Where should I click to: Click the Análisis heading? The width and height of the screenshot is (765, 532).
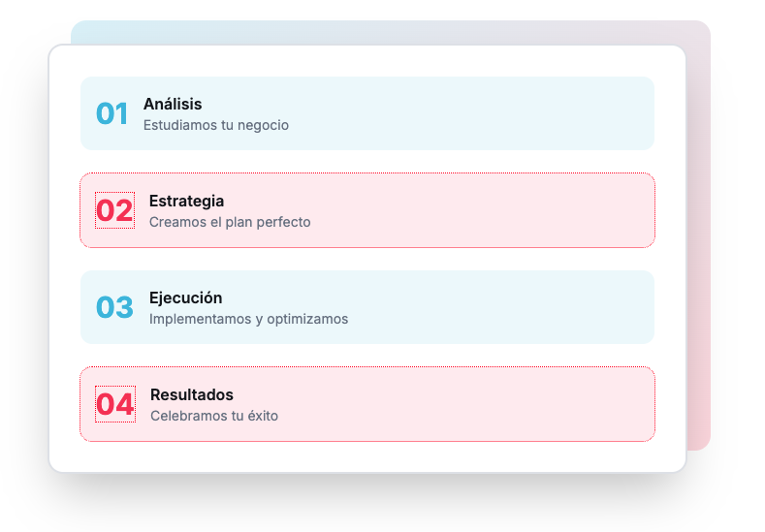point(173,104)
